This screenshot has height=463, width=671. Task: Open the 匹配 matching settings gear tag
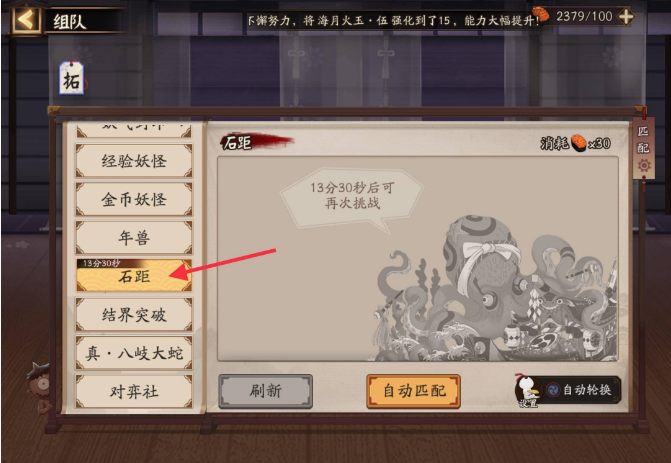[x=643, y=148]
